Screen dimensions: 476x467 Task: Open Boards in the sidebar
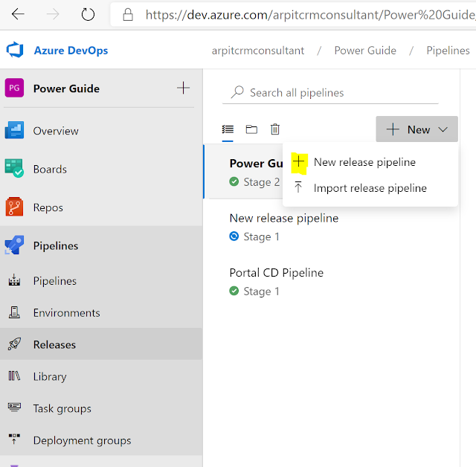[x=50, y=169]
